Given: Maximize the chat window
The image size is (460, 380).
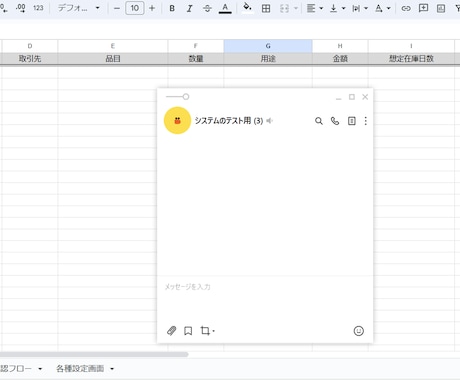Looking at the screenshot, I should [x=352, y=97].
